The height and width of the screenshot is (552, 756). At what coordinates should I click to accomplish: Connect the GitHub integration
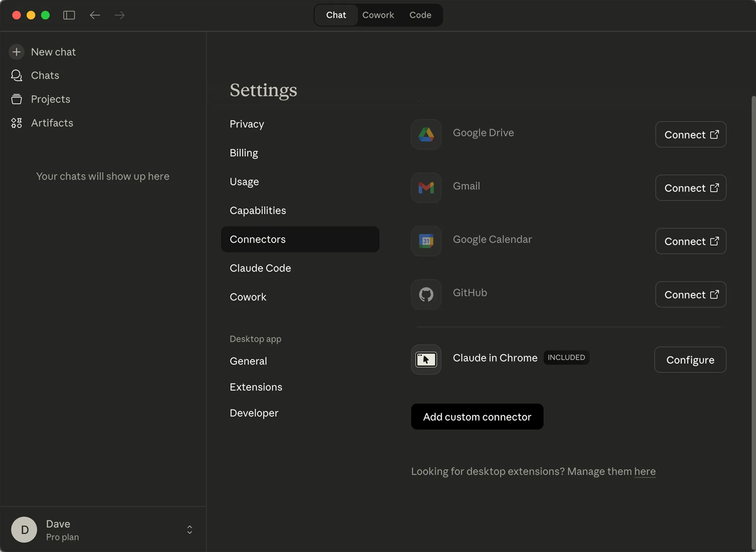690,294
